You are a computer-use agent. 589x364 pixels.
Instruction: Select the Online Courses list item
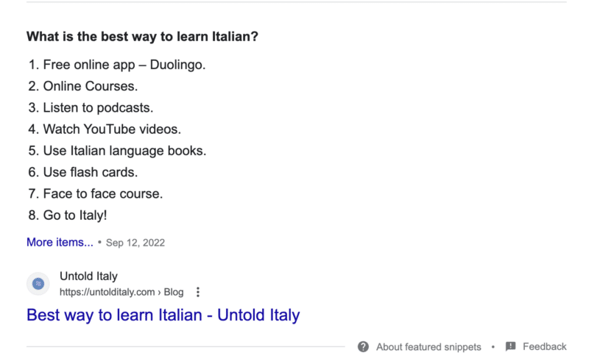coord(90,87)
